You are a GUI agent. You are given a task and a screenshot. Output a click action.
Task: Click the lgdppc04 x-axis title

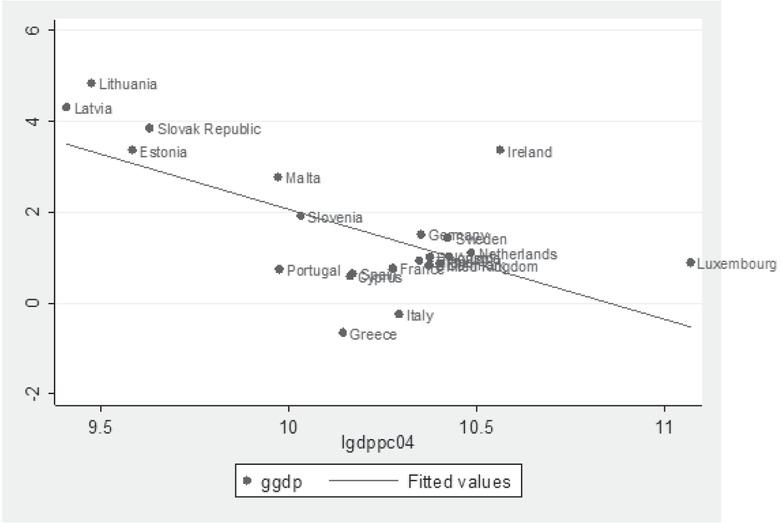pos(380,441)
